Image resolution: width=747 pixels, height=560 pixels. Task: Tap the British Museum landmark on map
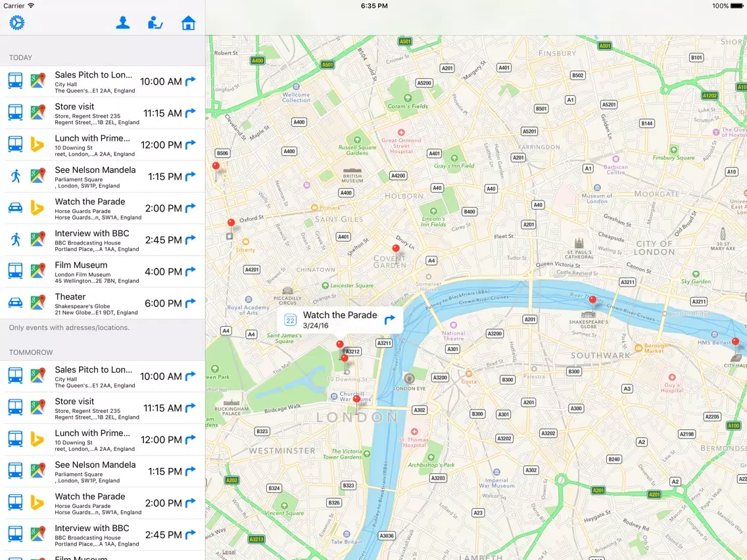pyautogui.click(x=352, y=175)
